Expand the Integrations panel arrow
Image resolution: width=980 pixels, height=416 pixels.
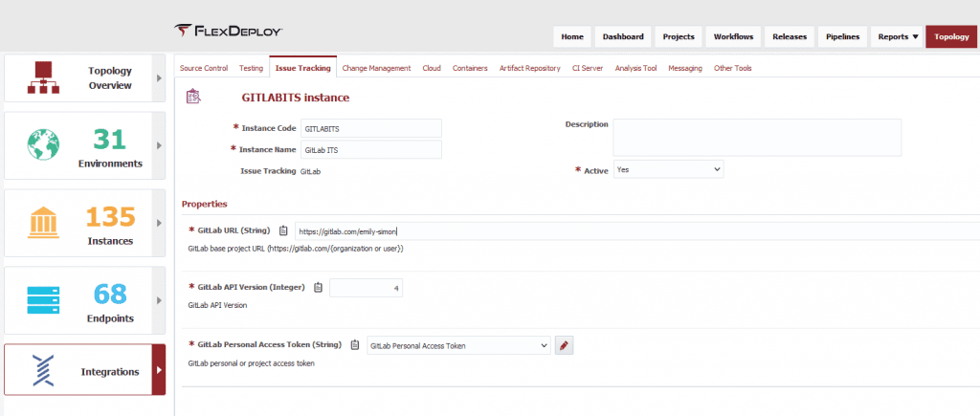click(159, 370)
